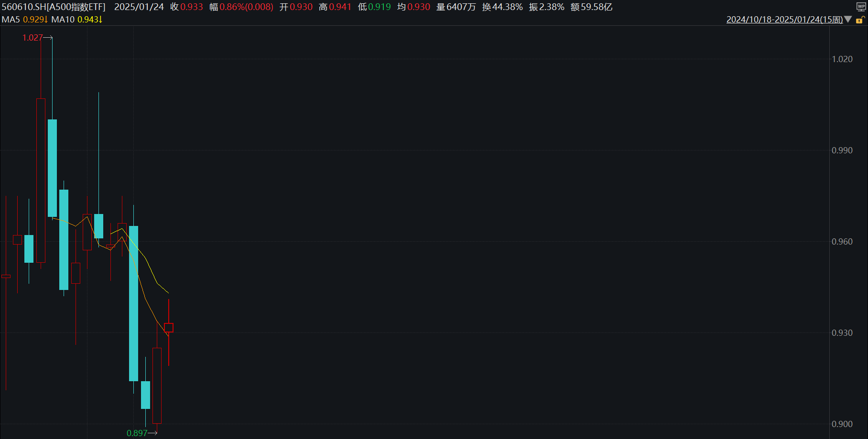This screenshot has height=439, width=868.
Task: Toggle the yellow unlock padlock icon
Action: pos(860,20)
